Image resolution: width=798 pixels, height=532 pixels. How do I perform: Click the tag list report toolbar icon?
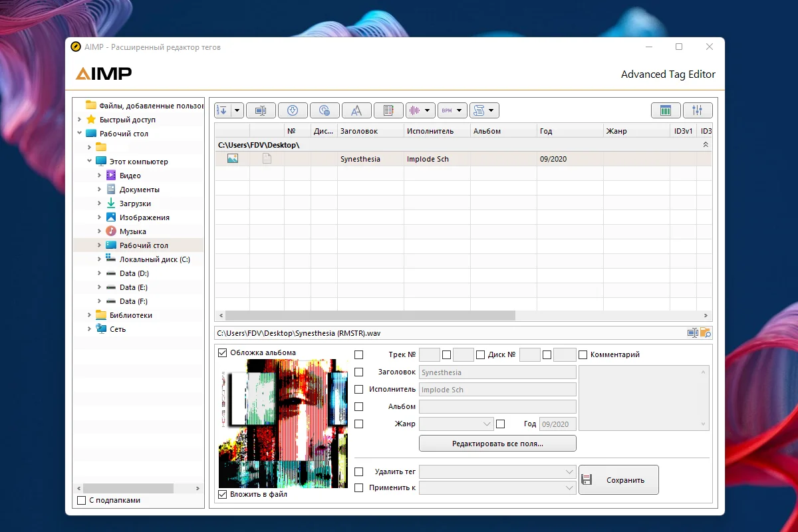388,110
